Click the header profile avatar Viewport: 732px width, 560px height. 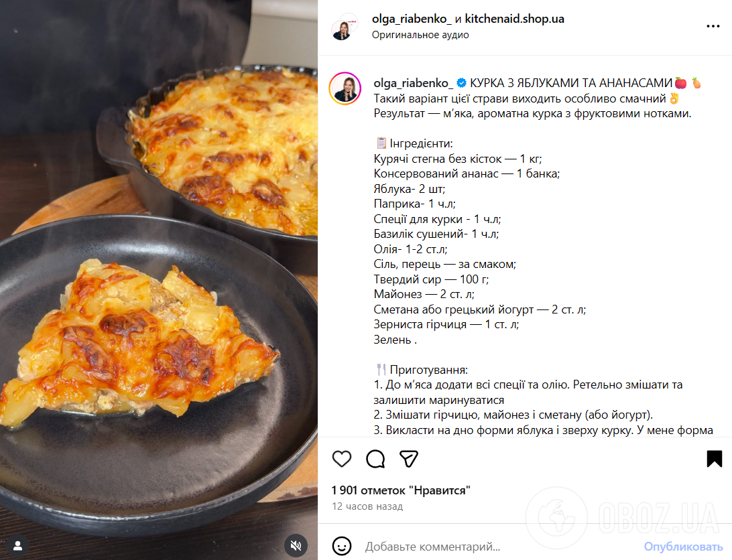pos(342,27)
